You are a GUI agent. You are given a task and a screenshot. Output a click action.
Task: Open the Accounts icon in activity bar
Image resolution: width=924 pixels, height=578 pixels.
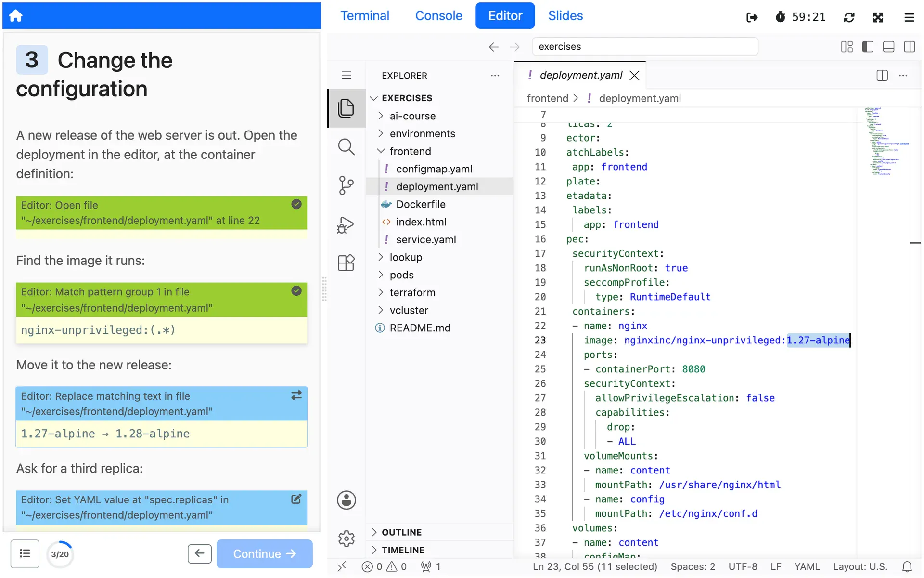tap(346, 500)
